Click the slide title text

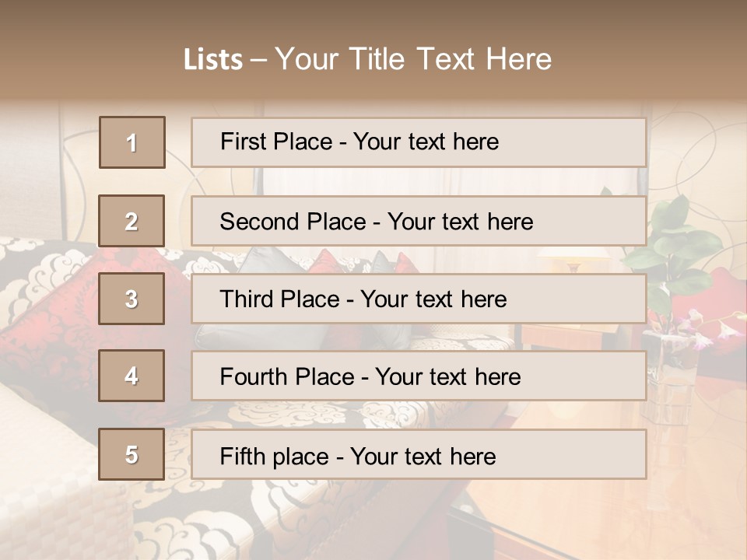(368, 59)
